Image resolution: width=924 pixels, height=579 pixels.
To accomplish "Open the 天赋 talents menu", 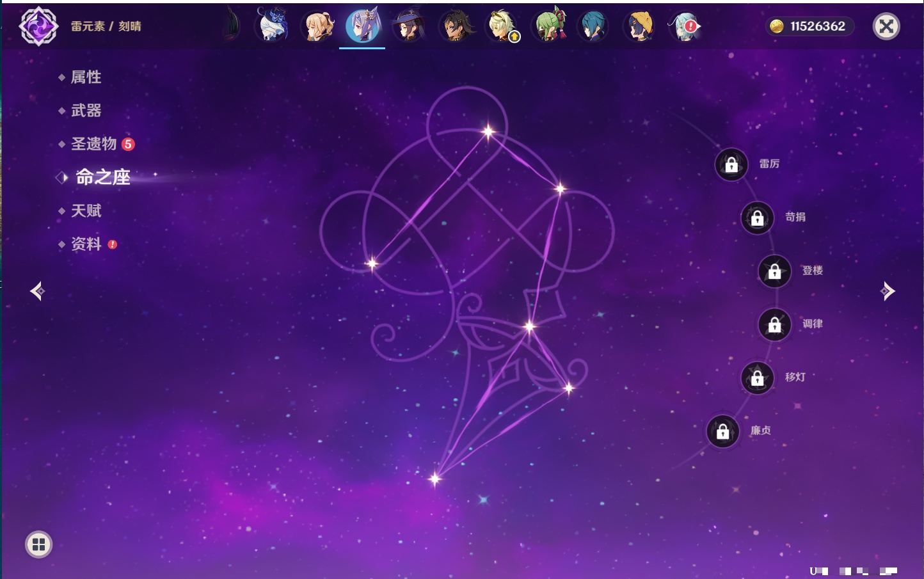I will (x=86, y=210).
